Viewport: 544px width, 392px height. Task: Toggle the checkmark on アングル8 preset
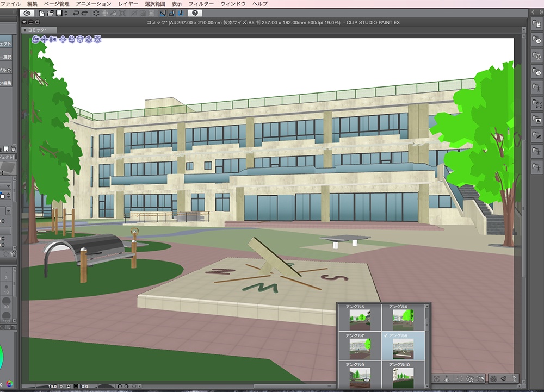point(386,335)
